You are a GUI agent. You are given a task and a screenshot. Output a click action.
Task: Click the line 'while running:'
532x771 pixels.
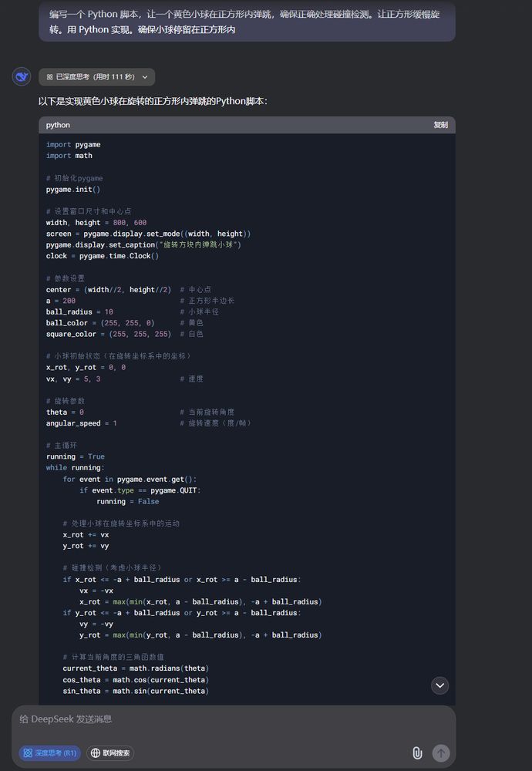[x=76, y=468]
